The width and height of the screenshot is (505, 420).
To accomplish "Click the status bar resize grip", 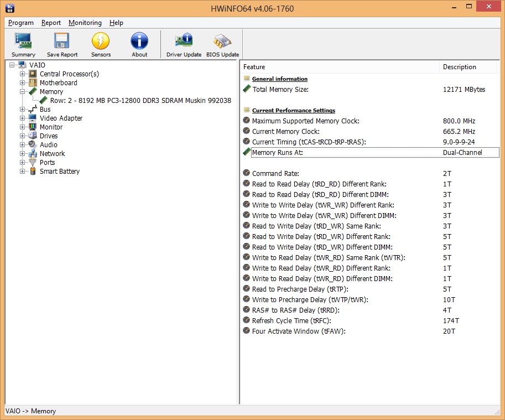I will [x=497, y=412].
